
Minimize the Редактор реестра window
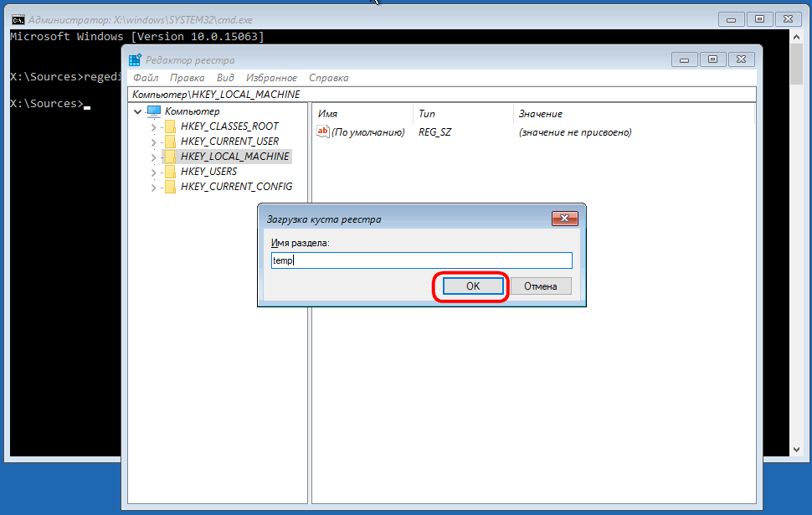[684, 60]
